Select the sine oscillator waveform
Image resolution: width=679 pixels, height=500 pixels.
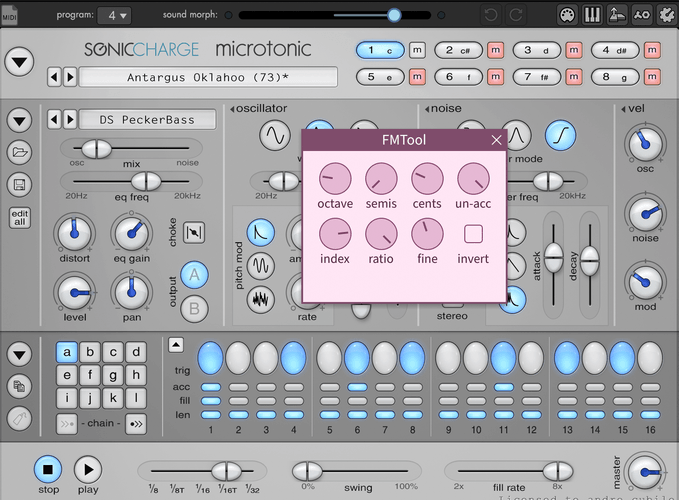click(275, 135)
